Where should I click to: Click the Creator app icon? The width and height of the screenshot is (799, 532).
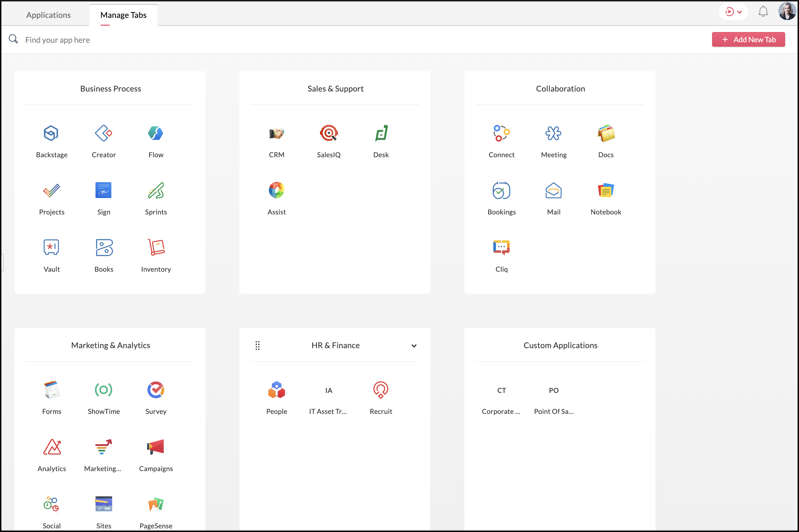point(103,133)
